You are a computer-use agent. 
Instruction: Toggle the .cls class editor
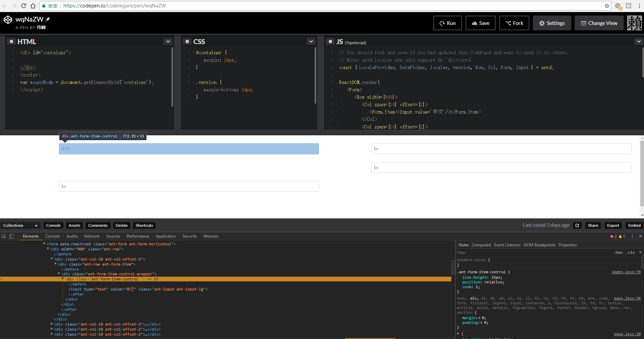click(x=631, y=252)
